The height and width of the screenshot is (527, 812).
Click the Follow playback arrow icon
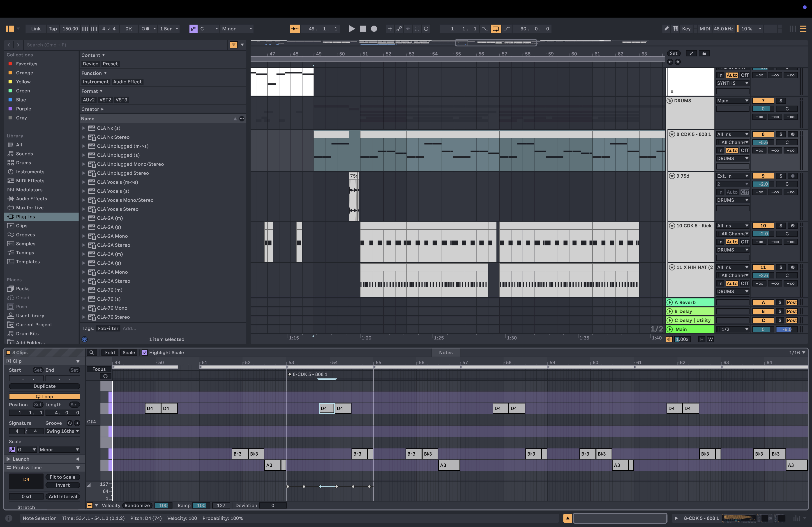click(x=295, y=29)
